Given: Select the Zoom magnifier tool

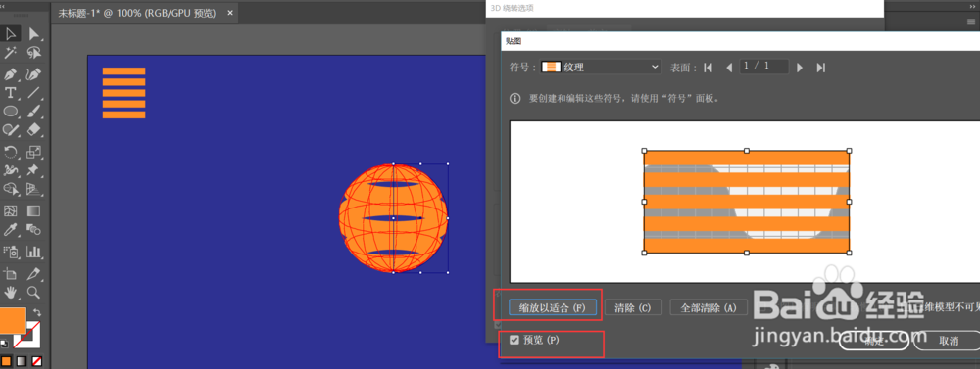Looking at the screenshot, I should tap(33, 293).
